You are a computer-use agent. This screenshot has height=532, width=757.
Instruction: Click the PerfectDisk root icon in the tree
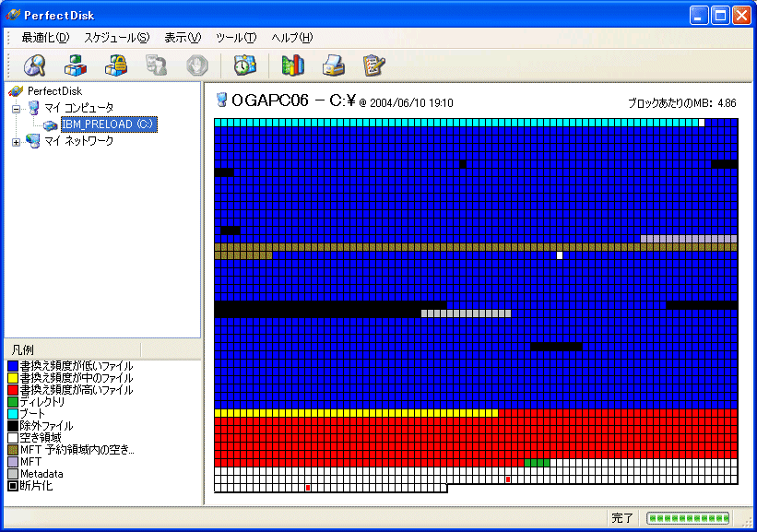click(x=16, y=90)
